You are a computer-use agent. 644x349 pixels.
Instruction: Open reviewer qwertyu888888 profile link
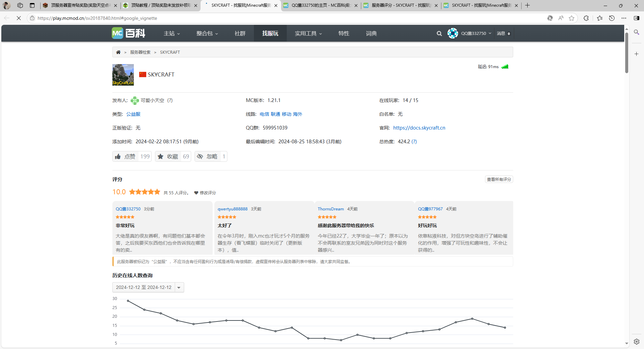pyautogui.click(x=232, y=209)
